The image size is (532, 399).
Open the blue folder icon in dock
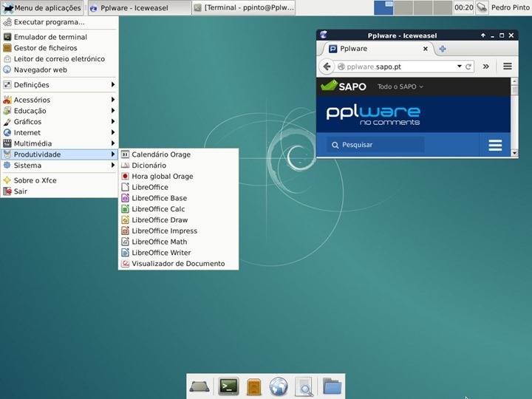tap(332, 386)
